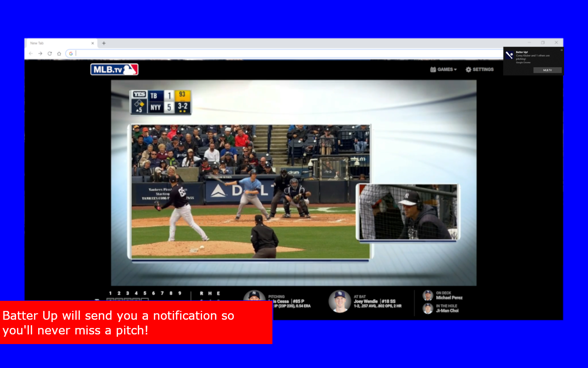Click Michael Perez on-deck headshot

point(428,295)
